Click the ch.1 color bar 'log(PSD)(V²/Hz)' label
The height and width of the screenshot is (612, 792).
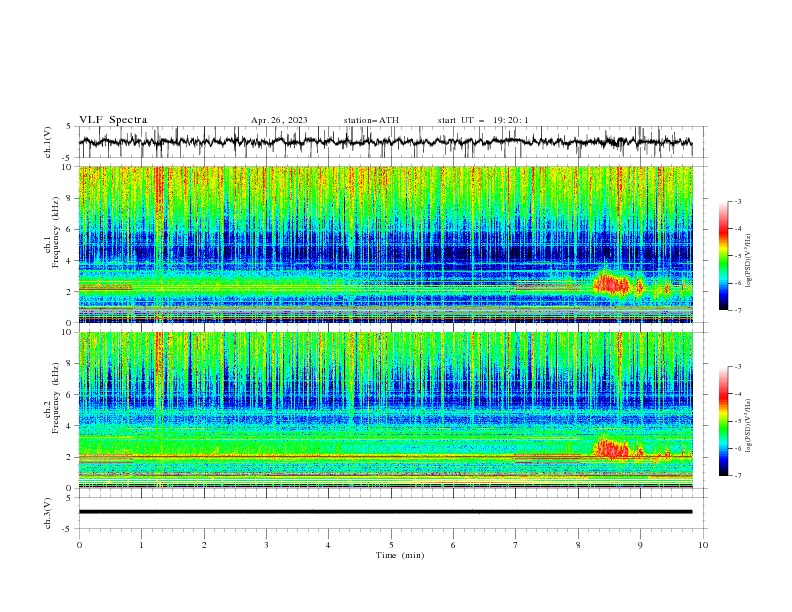coord(749,261)
